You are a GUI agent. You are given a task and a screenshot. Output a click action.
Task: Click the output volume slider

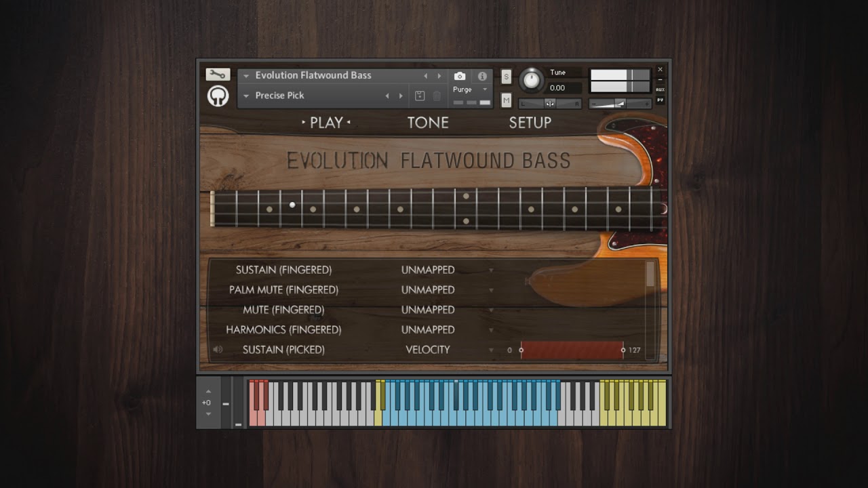[620, 103]
